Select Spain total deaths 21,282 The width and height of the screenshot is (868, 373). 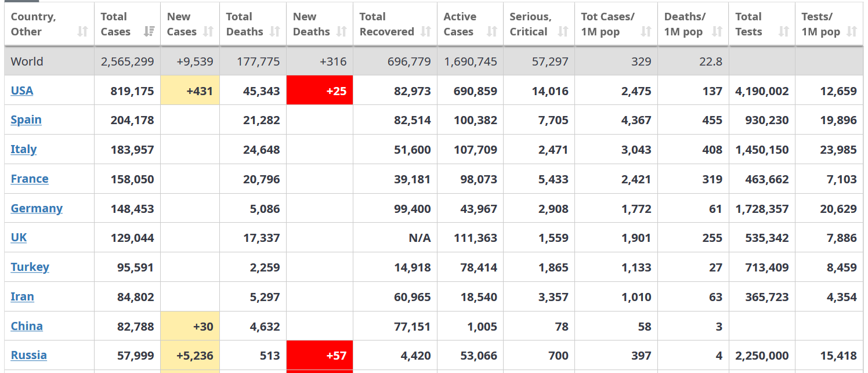click(262, 120)
